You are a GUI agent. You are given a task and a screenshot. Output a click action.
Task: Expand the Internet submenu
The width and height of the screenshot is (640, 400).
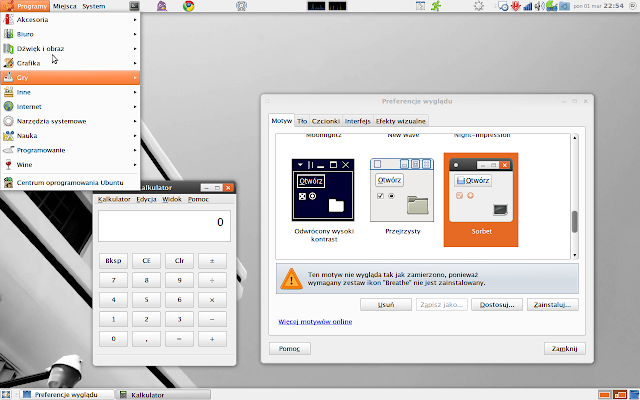pos(70,107)
